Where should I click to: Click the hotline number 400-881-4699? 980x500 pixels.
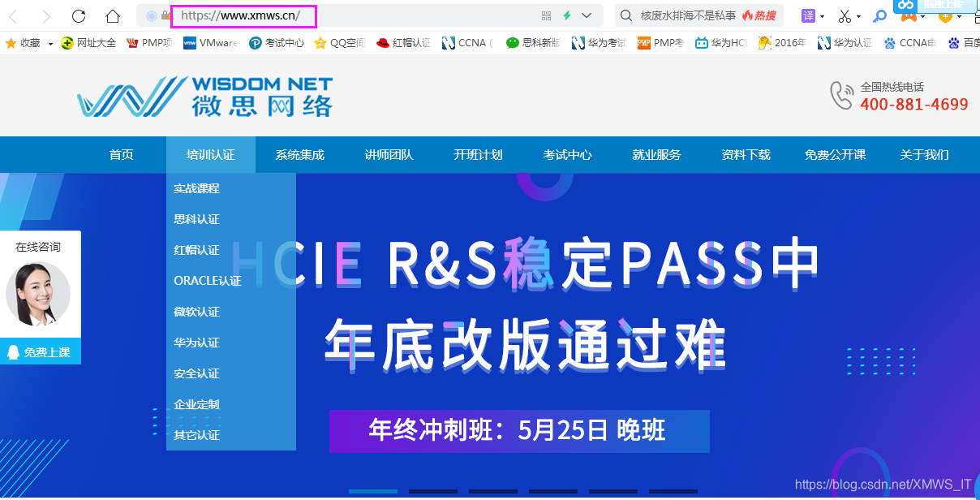pos(914,105)
